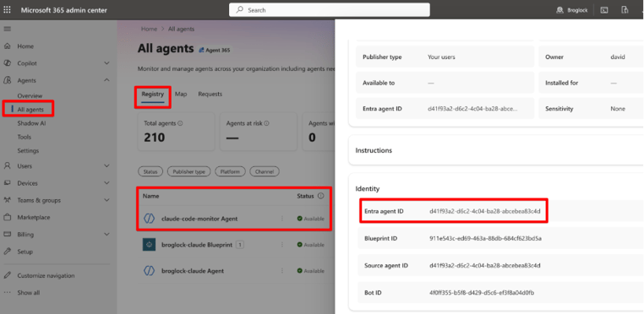Click the Name column header

(150, 196)
